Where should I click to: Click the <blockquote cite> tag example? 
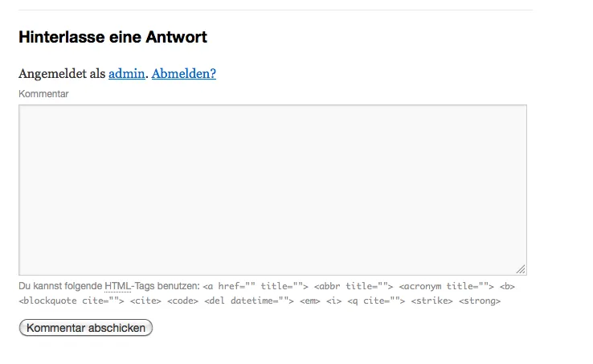pyautogui.click(x=71, y=301)
